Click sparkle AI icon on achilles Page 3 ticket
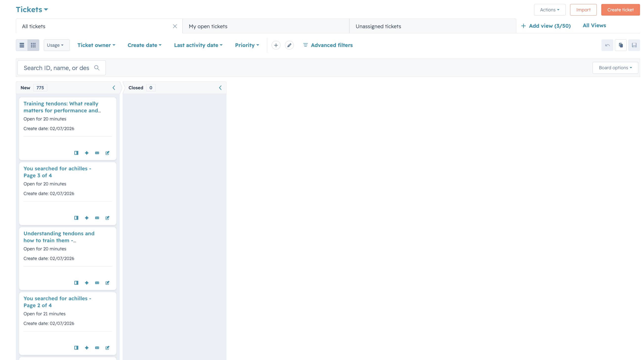Screen dimensions: 644x360 tap(86, 218)
